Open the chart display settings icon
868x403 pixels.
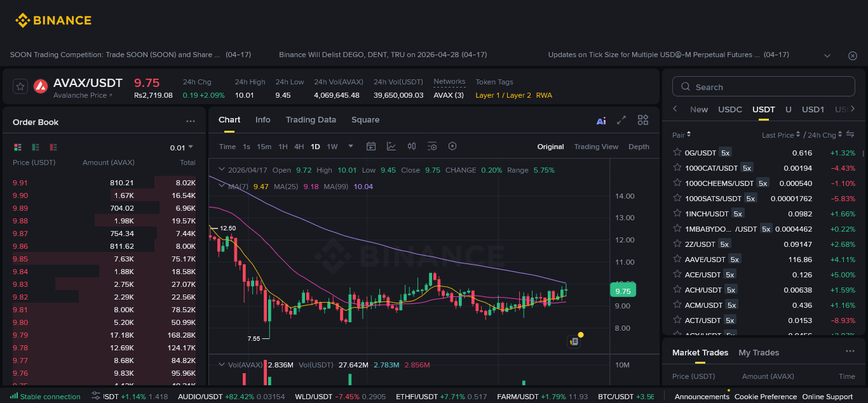click(432, 146)
